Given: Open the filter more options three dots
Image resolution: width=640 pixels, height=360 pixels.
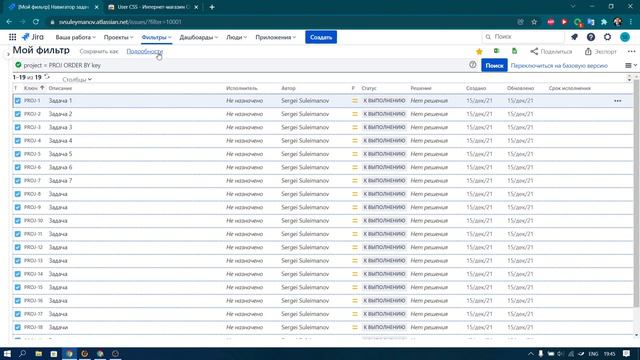Looking at the screenshot, I should click(x=631, y=51).
